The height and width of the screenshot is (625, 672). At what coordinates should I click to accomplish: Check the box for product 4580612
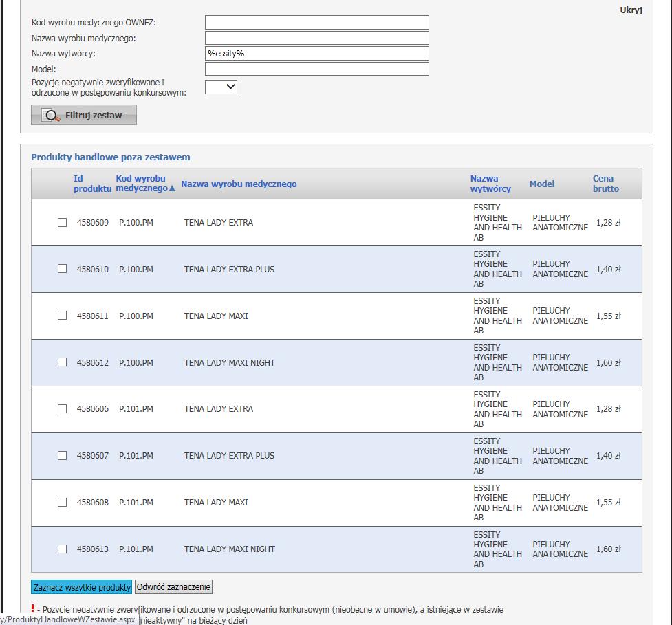(x=62, y=362)
